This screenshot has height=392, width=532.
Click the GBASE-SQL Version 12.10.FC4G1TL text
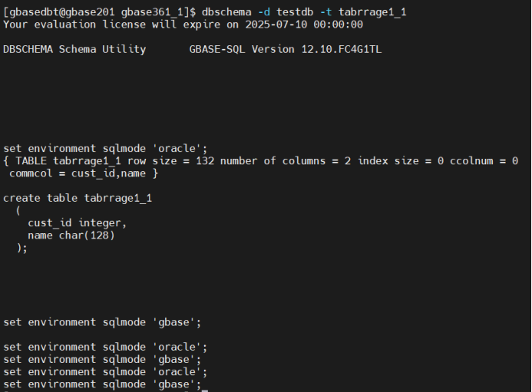pos(286,50)
